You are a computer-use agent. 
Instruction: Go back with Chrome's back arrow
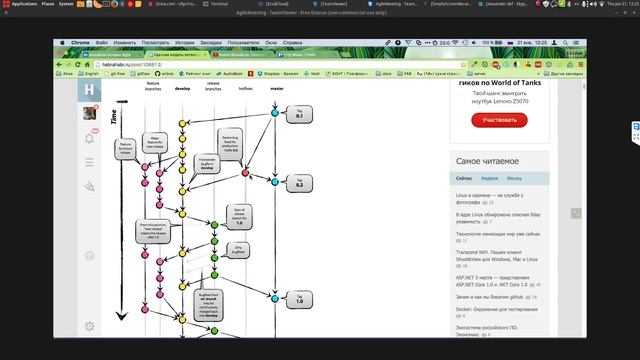click(x=59, y=64)
